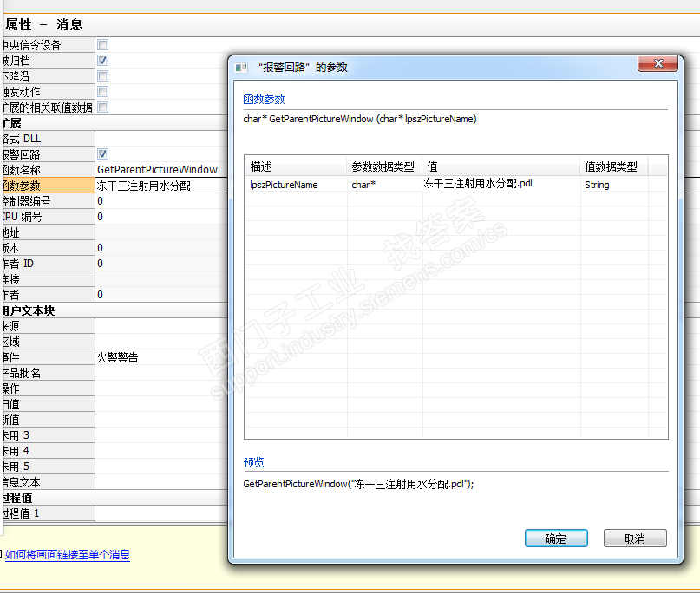Select the 版本 property row

tap(48, 248)
